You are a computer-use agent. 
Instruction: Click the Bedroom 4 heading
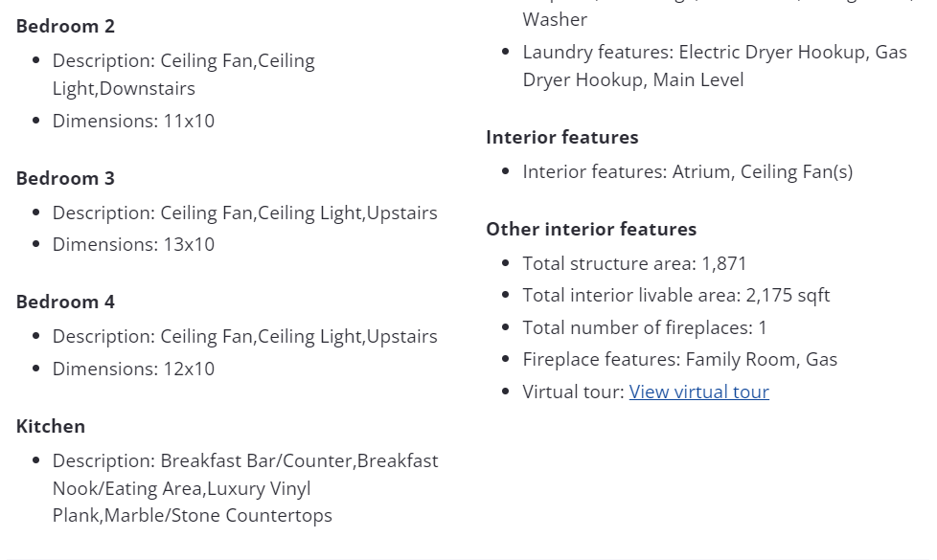[x=65, y=302]
